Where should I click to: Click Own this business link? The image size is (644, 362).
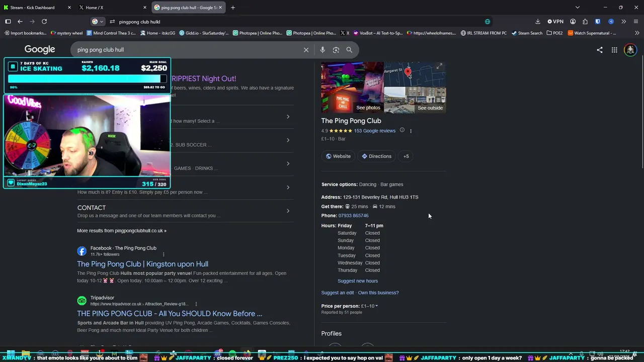click(x=378, y=293)
